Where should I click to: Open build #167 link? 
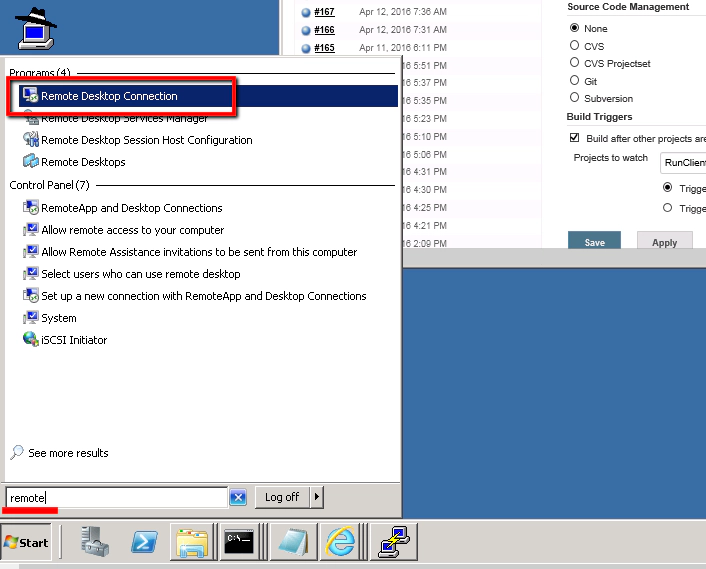pyautogui.click(x=324, y=12)
